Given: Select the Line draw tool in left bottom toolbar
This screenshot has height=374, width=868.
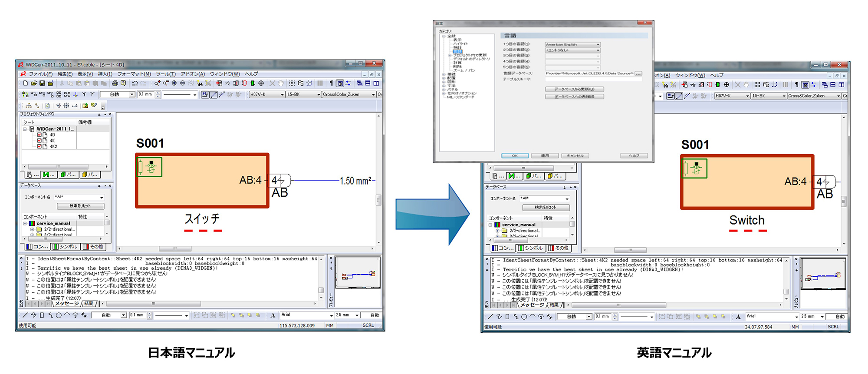Looking at the screenshot, I should [x=25, y=315].
